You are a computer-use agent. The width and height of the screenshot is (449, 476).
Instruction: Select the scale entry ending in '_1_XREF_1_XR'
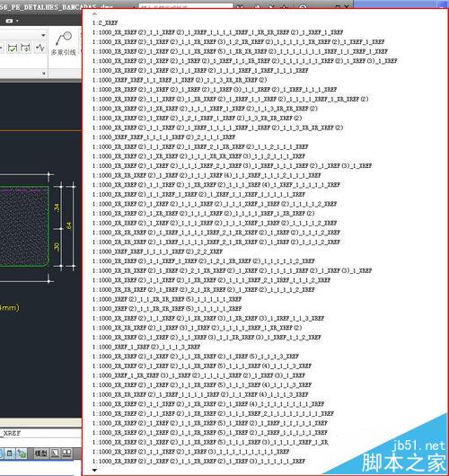point(210,442)
